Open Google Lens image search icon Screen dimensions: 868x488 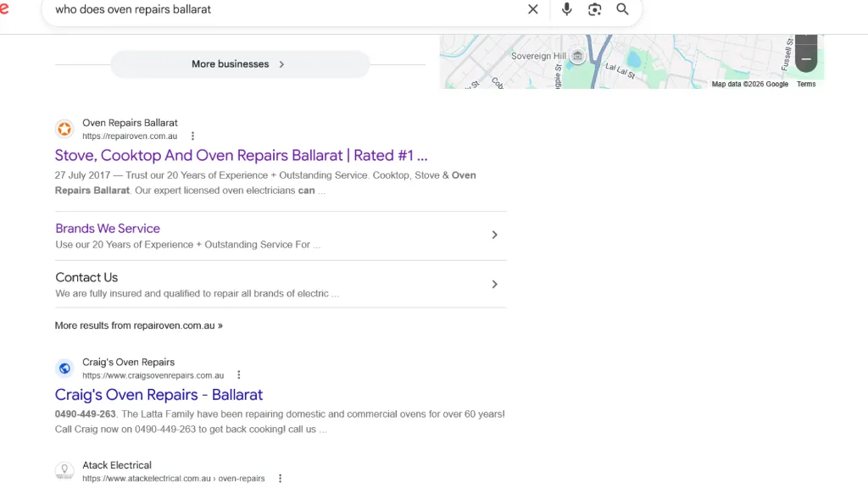(x=594, y=9)
